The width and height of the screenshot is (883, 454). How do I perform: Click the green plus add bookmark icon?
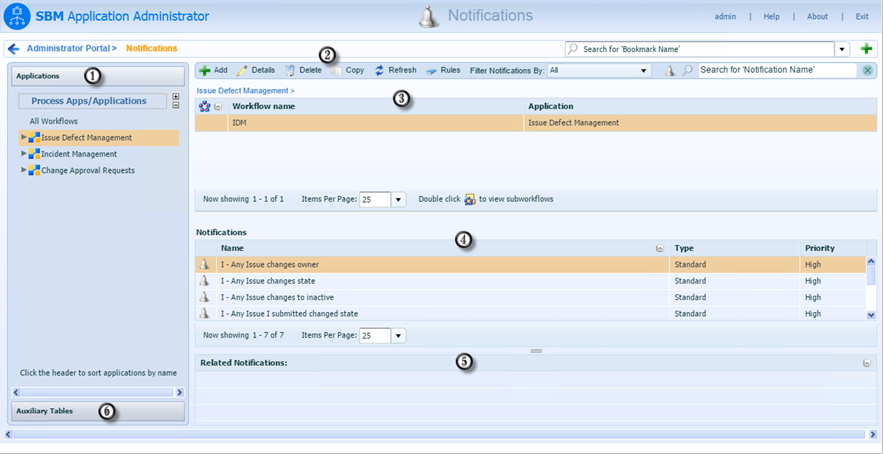click(x=867, y=49)
